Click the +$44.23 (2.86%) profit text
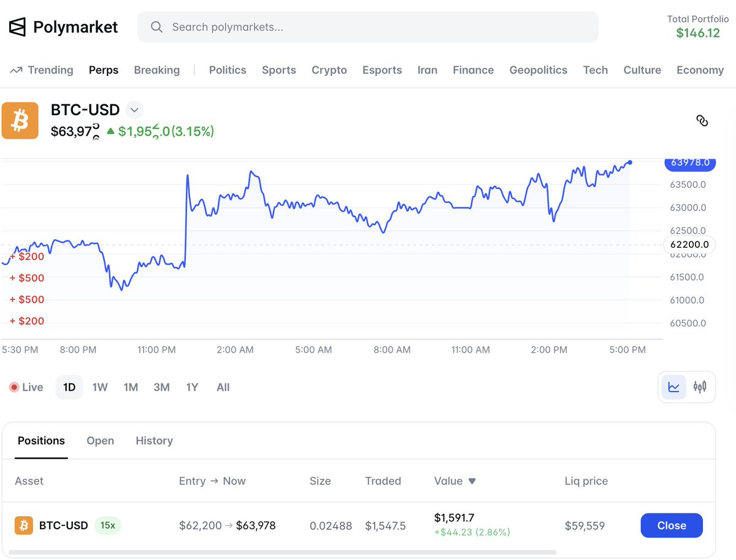Image resolution: width=736 pixels, height=560 pixels. tap(472, 532)
